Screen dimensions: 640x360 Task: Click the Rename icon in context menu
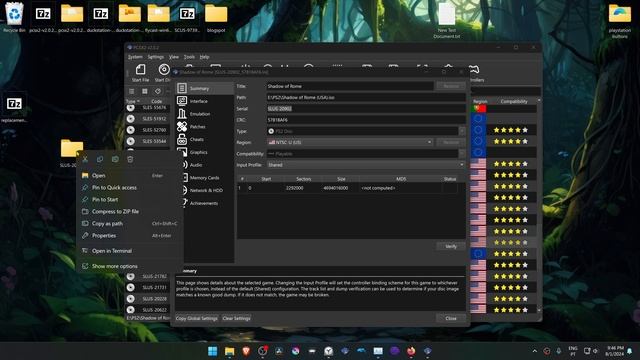[x=115, y=159]
